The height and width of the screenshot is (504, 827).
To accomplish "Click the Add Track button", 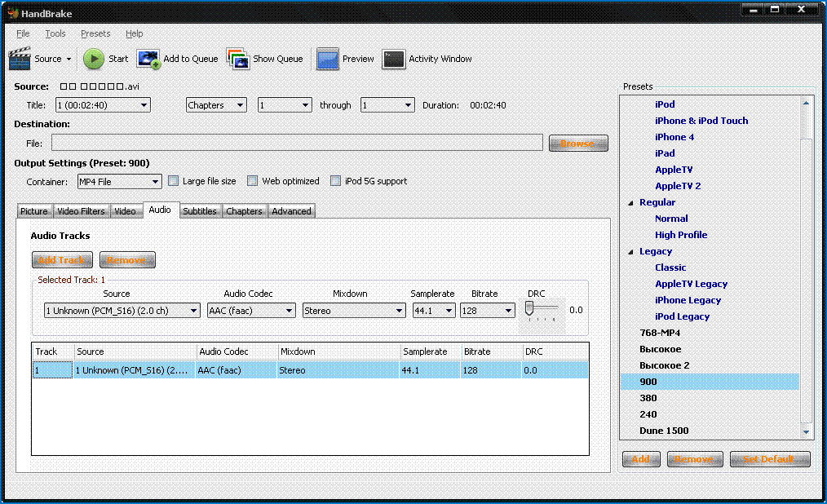I will (62, 260).
